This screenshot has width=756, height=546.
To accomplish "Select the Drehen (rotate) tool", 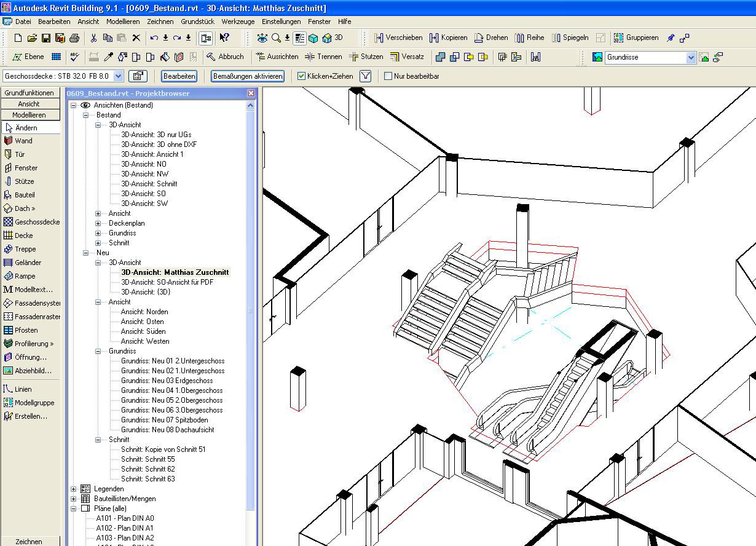I will click(x=491, y=38).
